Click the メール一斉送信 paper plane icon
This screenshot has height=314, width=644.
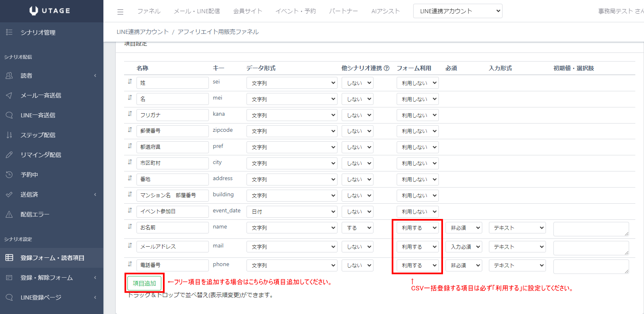[x=9, y=95]
